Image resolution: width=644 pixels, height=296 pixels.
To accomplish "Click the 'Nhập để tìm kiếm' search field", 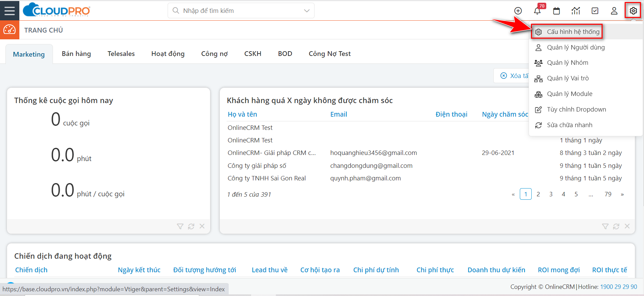I will coord(241,11).
